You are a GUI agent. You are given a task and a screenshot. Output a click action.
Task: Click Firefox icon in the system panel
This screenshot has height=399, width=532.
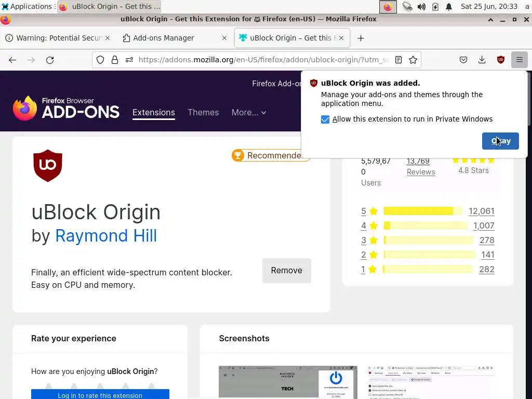pyautogui.click(x=388, y=6)
